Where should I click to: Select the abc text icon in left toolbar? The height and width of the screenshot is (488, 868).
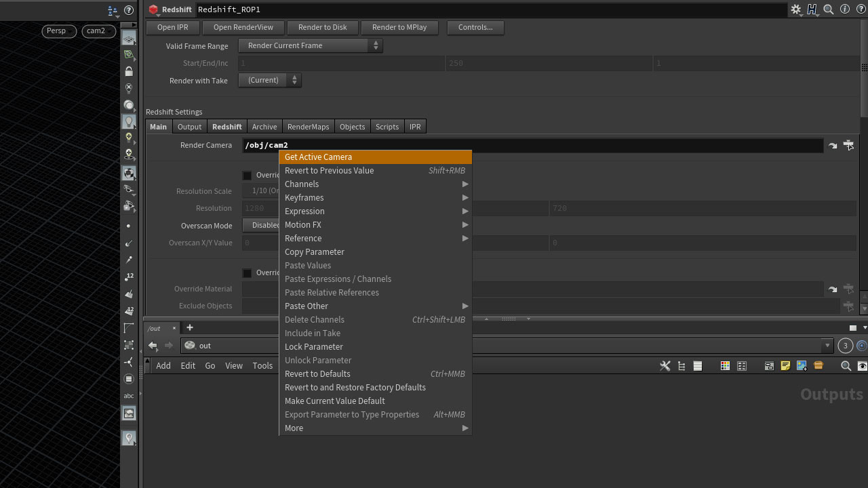tap(129, 396)
